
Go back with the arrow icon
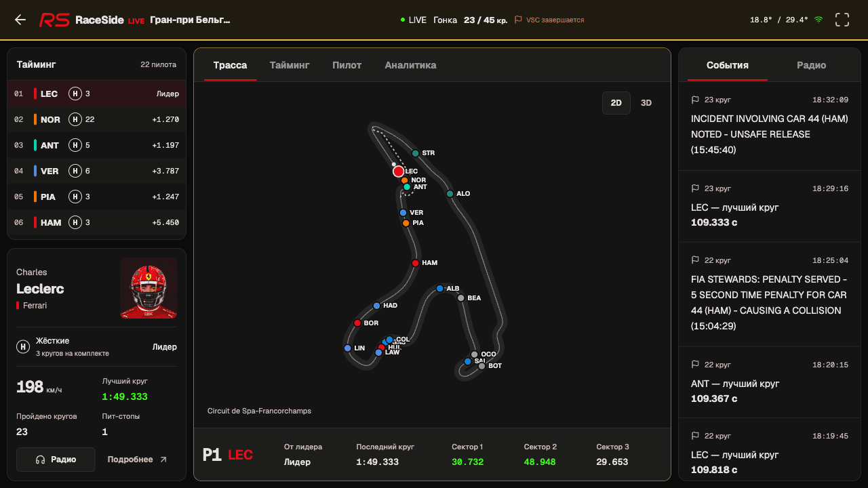coord(20,20)
